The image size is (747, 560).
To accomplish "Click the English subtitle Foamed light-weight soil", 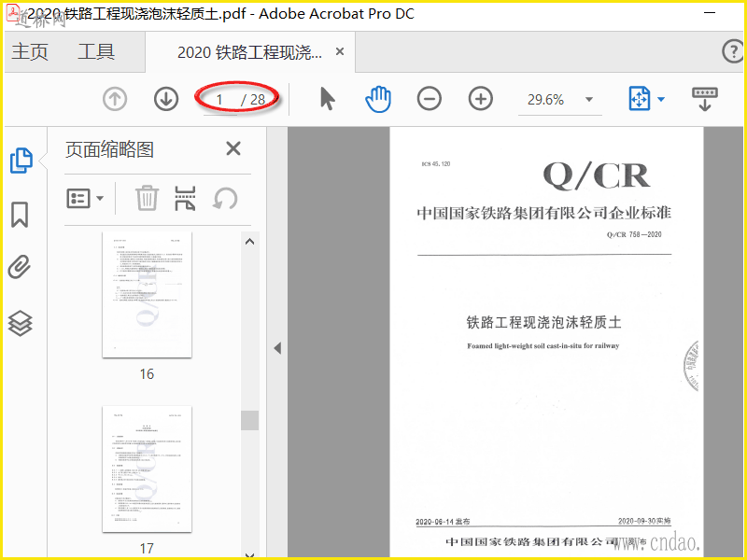I will (543, 345).
